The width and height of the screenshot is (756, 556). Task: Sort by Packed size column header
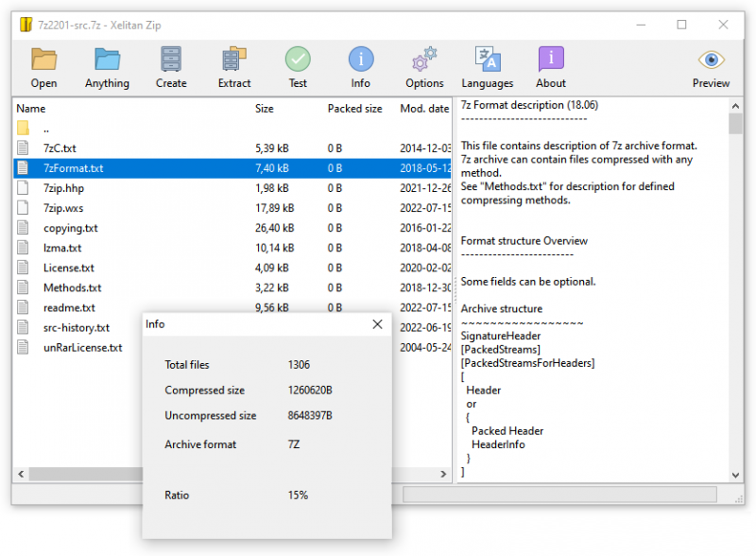pyautogui.click(x=354, y=109)
